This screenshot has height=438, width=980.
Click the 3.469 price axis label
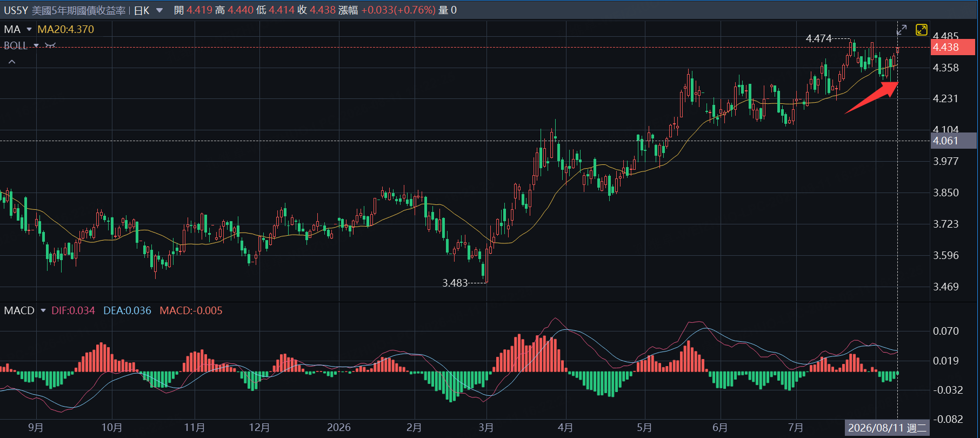point(946,287)
